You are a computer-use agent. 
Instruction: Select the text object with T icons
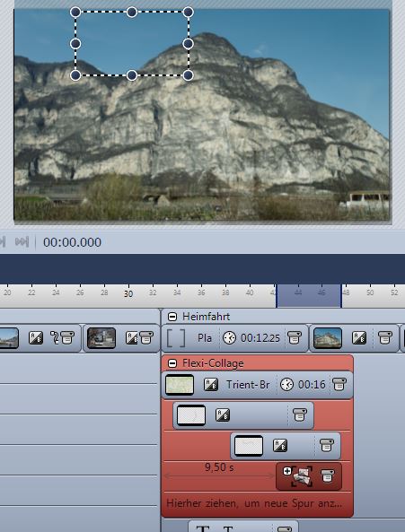click(243, 526)
